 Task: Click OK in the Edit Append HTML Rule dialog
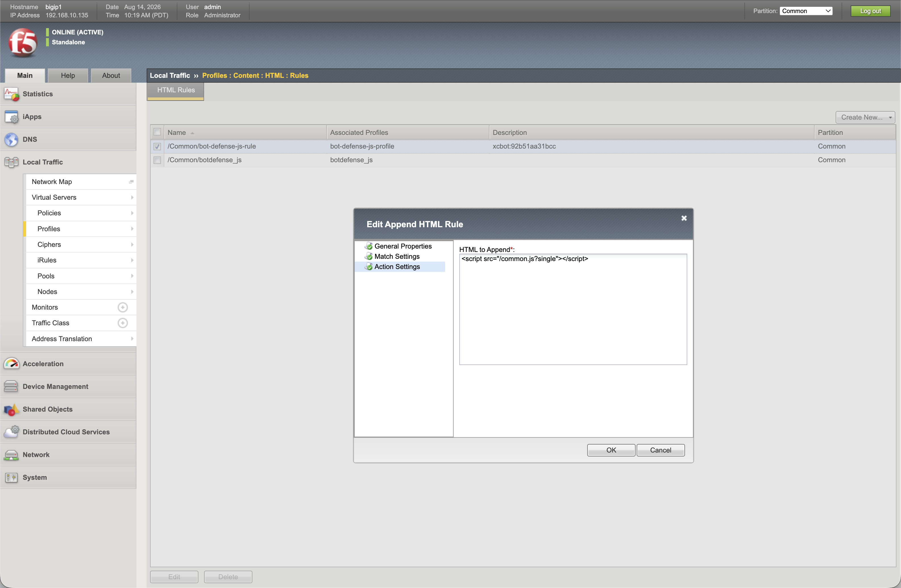coord(611,450)
